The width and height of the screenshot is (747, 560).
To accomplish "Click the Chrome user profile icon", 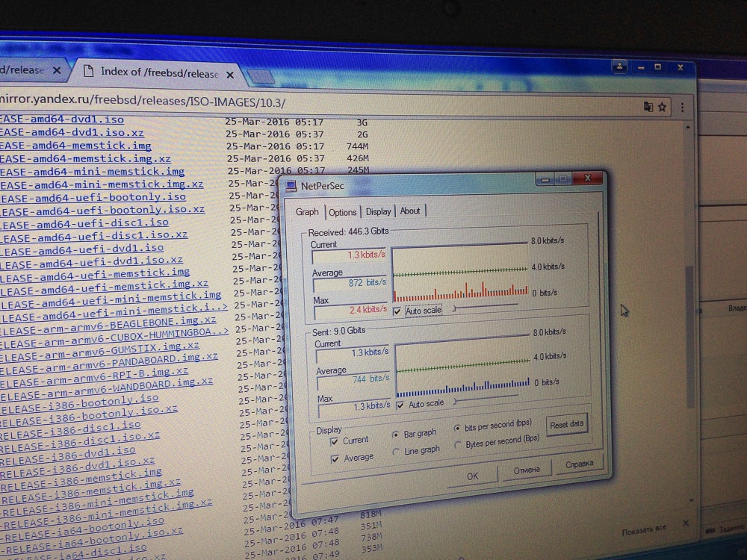I will [x=619, y=66].
